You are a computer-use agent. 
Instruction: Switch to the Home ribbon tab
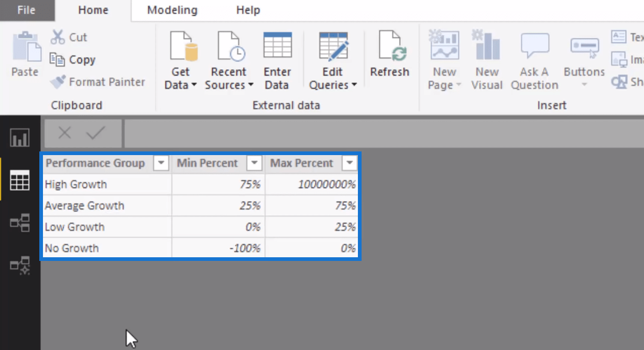pos(93,10)
